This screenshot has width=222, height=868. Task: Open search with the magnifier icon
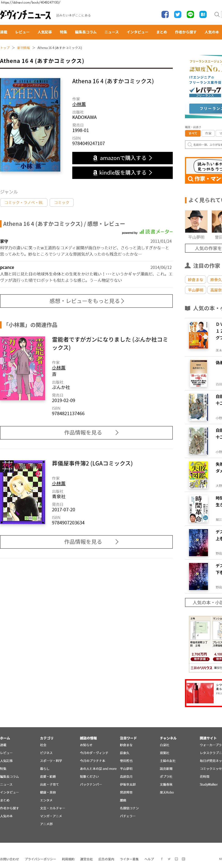click(x=217, y=14)
